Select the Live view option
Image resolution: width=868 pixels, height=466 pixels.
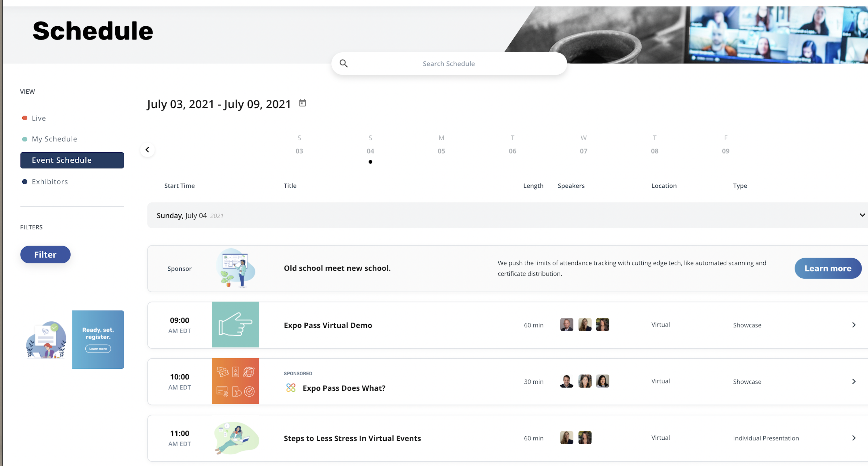[x=39, y=118]
